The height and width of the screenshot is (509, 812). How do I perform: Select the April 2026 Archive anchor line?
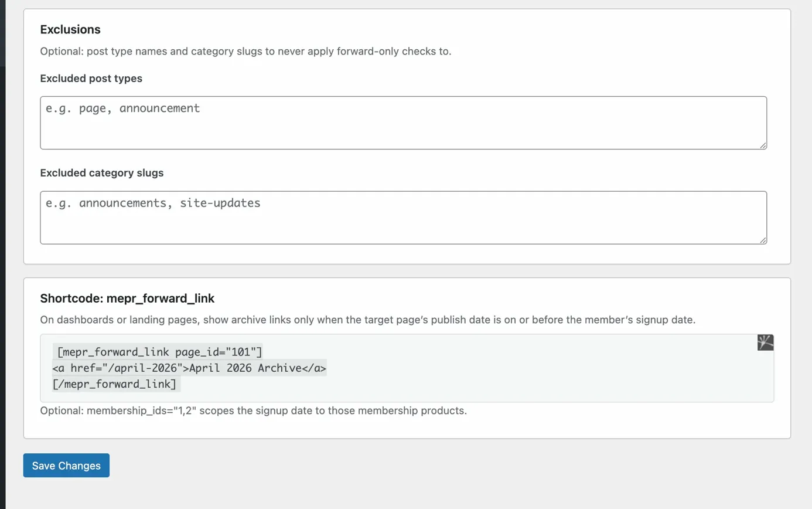(187, 368)
